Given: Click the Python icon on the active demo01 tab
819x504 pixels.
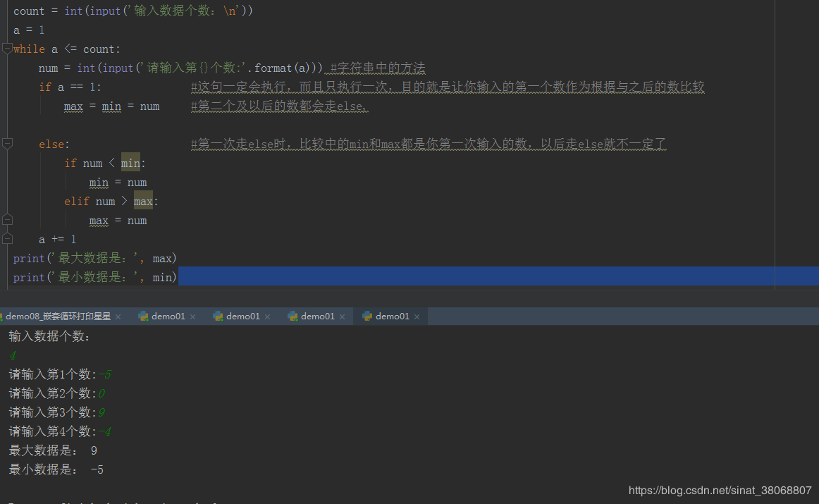Looking at the screenshot, I should click(367, 316).
